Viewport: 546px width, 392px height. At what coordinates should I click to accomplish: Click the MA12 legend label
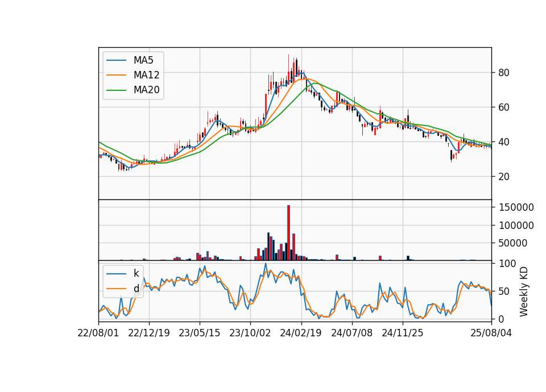click(146, 75)
